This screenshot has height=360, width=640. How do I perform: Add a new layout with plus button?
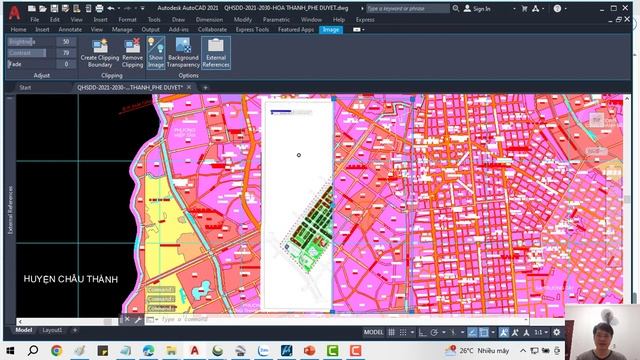tap(75, 330)
